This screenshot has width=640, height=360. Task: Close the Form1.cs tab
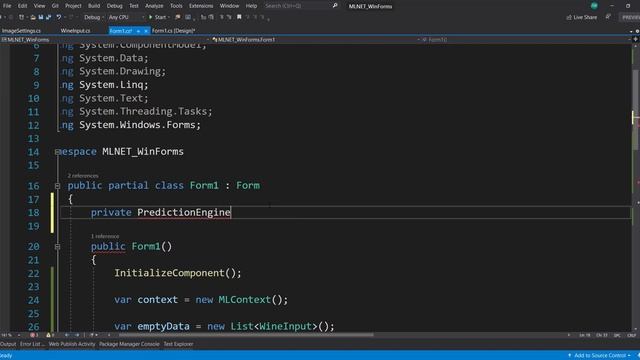click(146, 31)
